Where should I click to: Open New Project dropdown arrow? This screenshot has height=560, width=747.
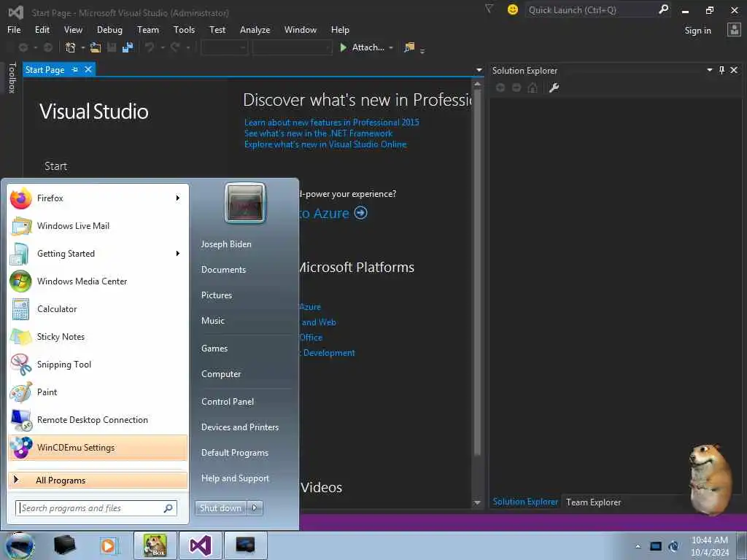click(x=82, y=47)
